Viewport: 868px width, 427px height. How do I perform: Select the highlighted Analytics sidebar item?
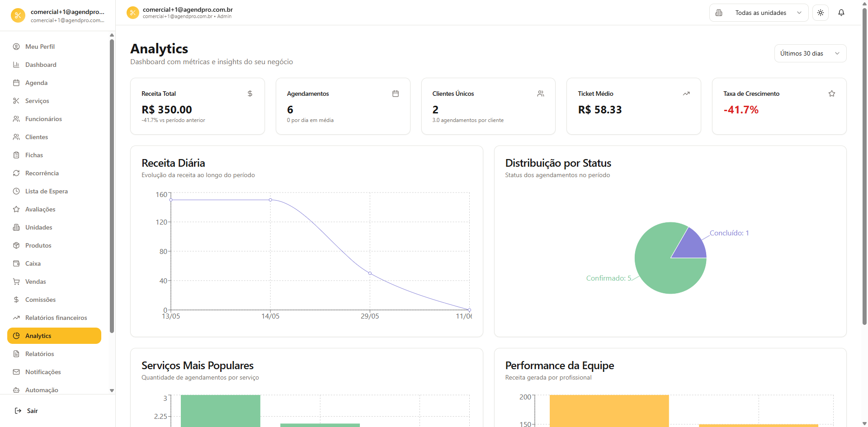coord(54,336)
